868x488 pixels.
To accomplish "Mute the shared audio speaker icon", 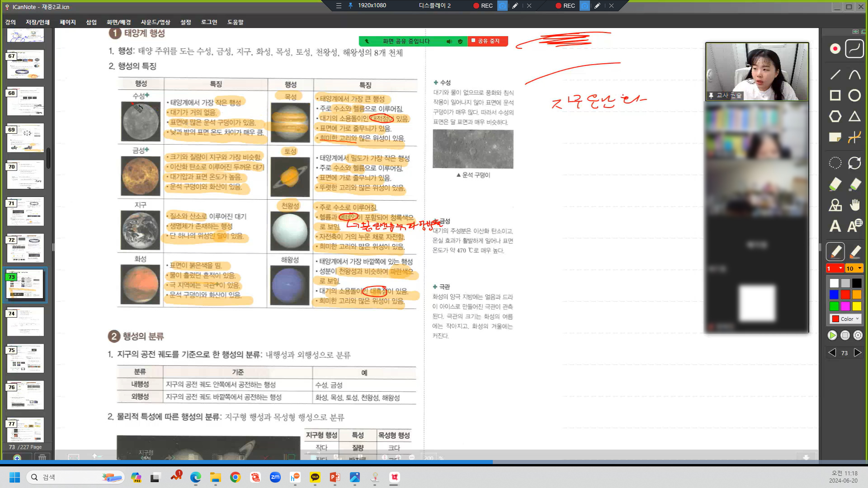I will click(x=449, y=41).
